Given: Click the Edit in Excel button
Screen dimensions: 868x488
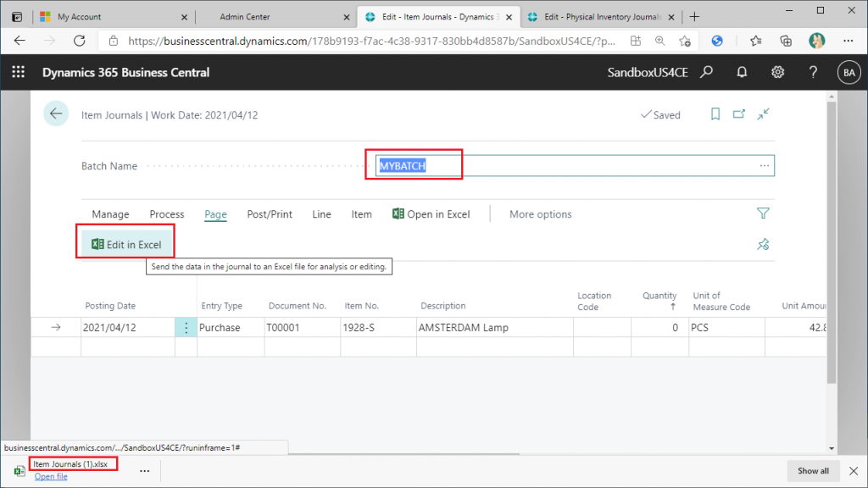Looking at the screenshot, I should (127, 244).
